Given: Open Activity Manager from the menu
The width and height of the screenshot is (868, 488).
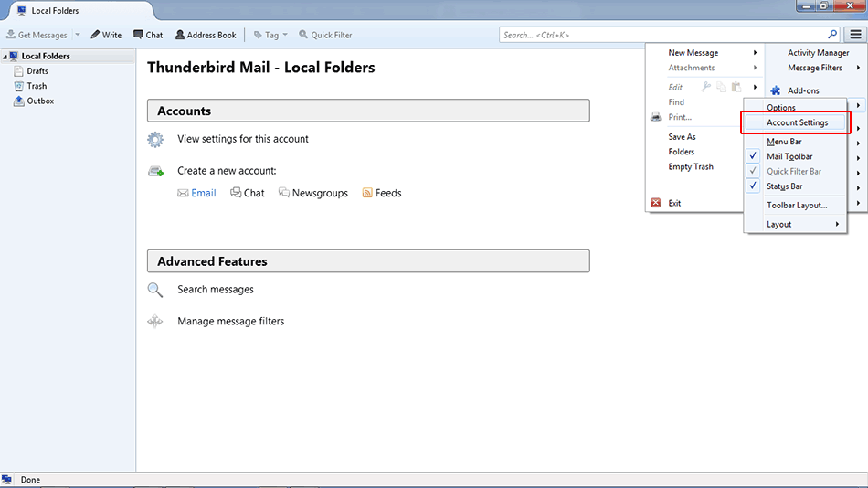Looking at the screenshot, I should 818,53.
